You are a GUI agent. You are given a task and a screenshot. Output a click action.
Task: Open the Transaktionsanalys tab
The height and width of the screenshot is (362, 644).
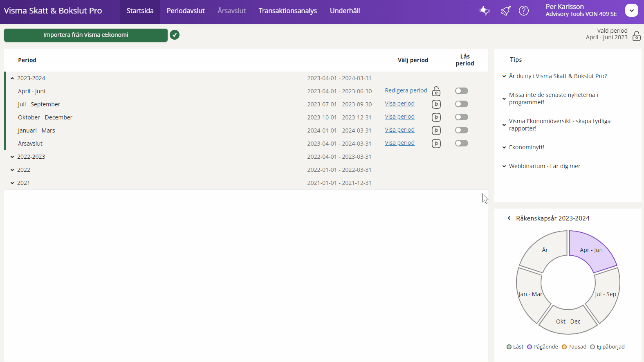pos(287,11)
